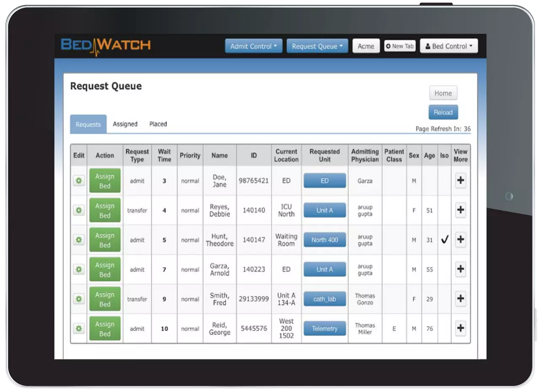Open the Bed Control user dropdown
The image size is (540, 392).
[449, 46]
